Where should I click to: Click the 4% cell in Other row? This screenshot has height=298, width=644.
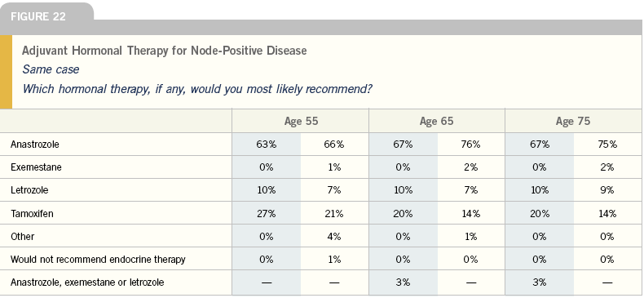334,237
